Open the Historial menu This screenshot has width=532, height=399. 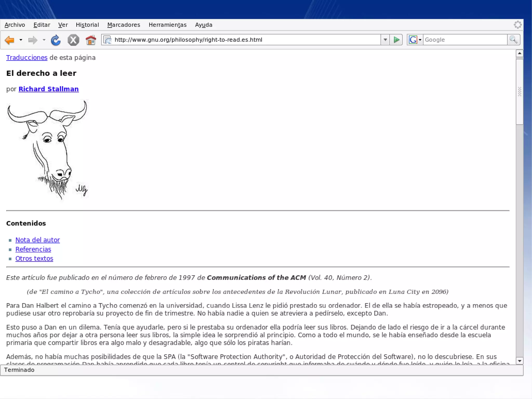coord(87,25)
